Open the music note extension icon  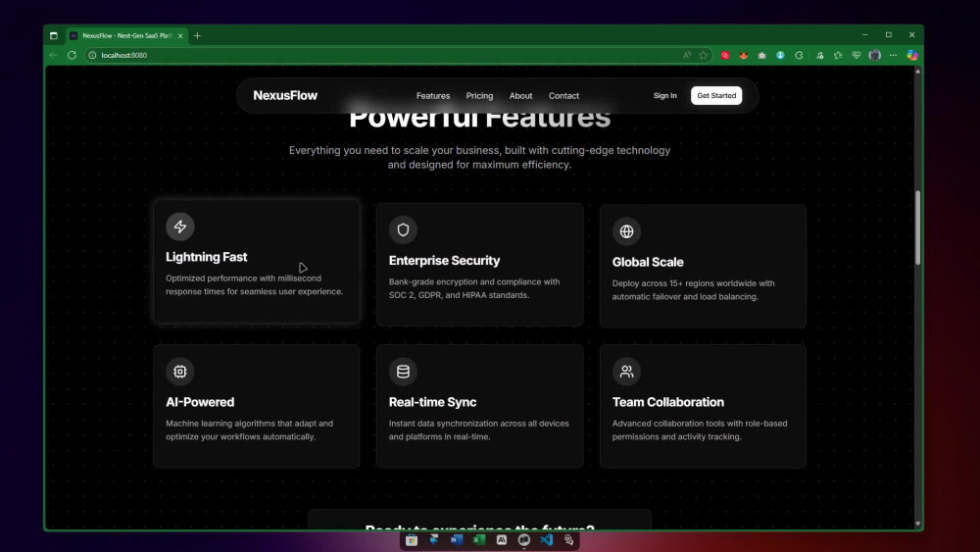click(x=820, y=55)
